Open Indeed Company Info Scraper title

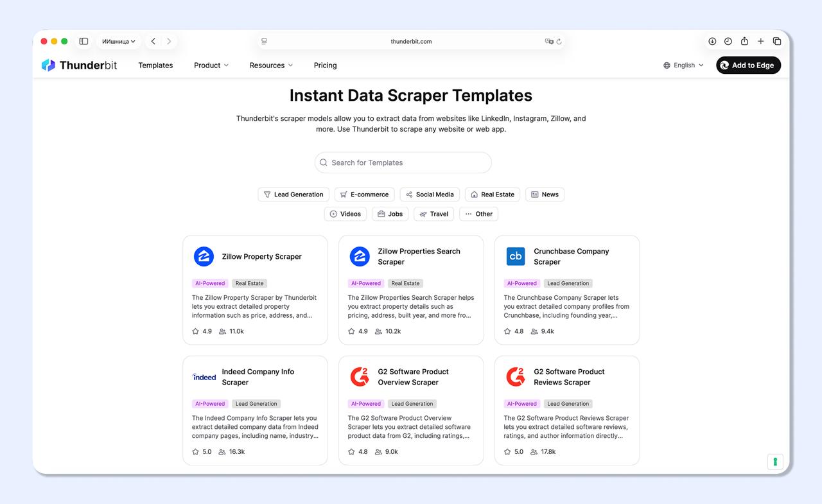click(x=258, y=377)
